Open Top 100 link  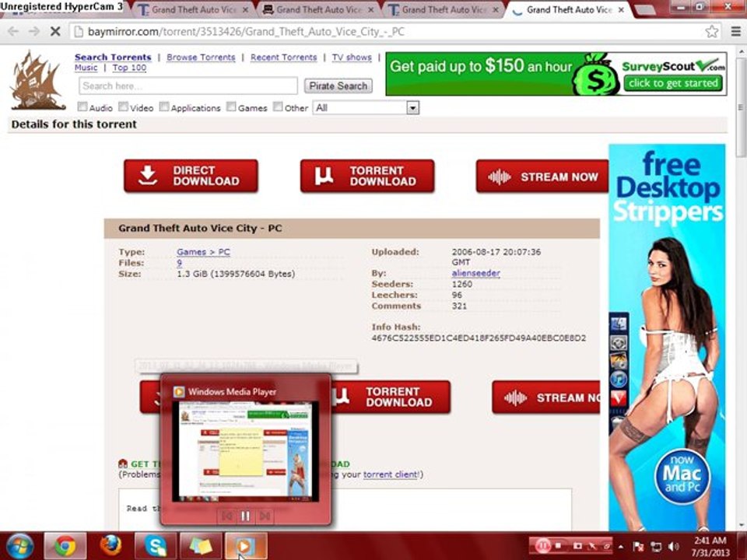(x=129, y=68)
